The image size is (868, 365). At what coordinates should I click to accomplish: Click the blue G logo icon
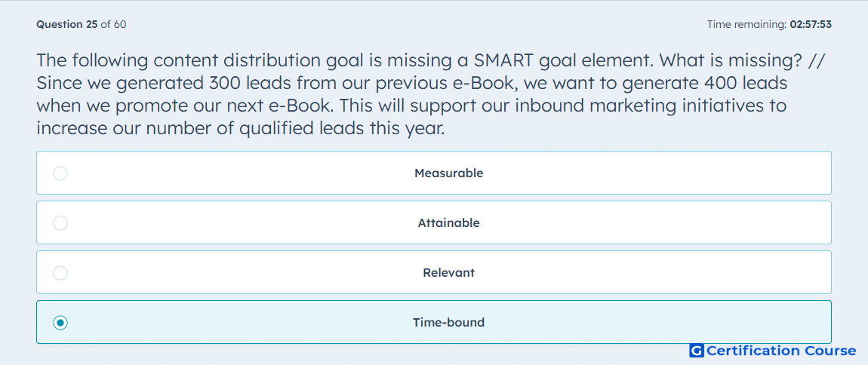[697, 351]
